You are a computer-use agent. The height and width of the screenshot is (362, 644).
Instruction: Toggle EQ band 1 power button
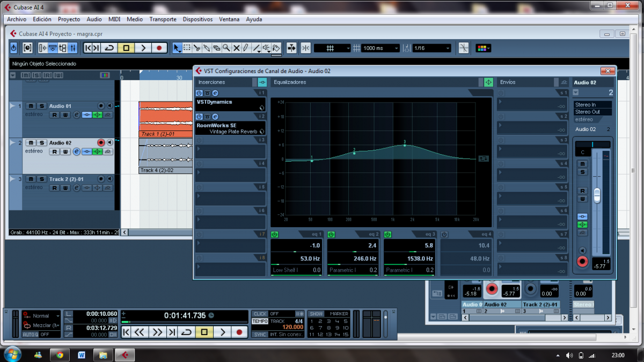(x=274, y=235)
